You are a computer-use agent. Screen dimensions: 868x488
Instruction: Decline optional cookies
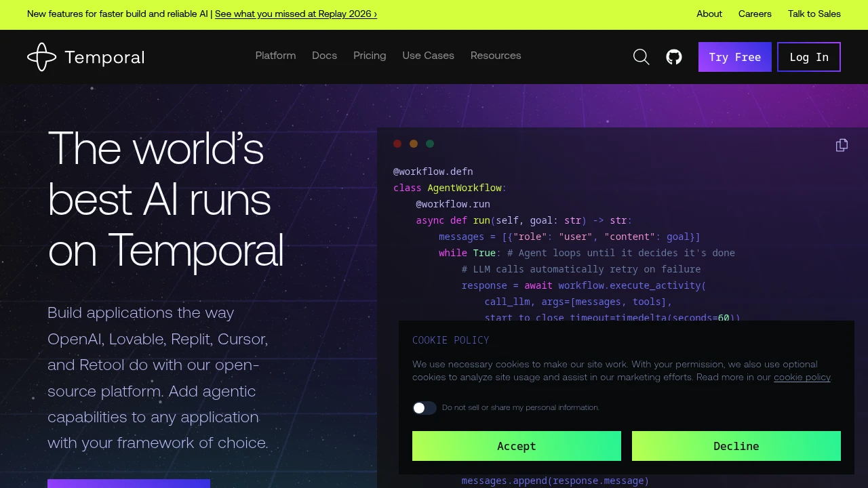point(736,446)
